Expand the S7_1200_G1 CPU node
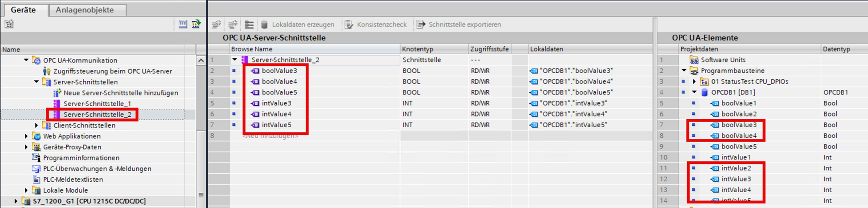Image resolution: width=868 pixels, height=208 pixels. coord(16,201)
